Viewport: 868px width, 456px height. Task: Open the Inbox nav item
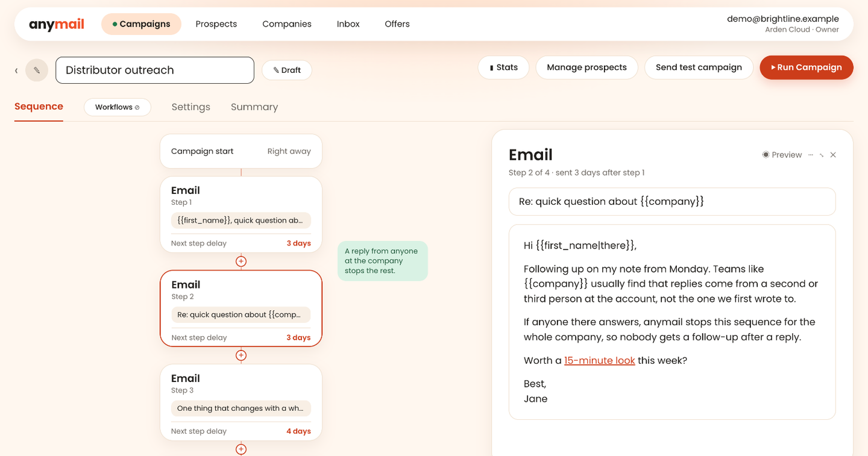[x=348, y=24]
